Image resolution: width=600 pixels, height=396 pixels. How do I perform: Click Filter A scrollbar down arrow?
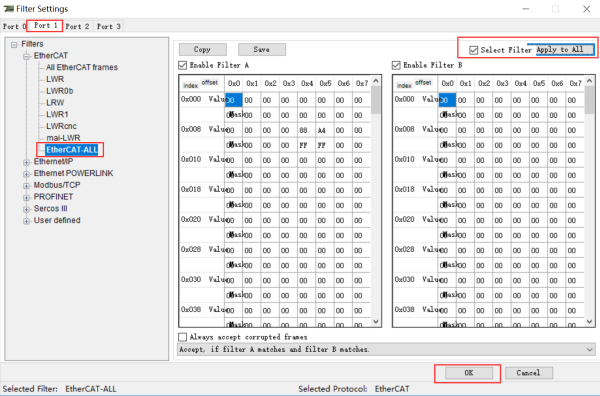point(376,322)
